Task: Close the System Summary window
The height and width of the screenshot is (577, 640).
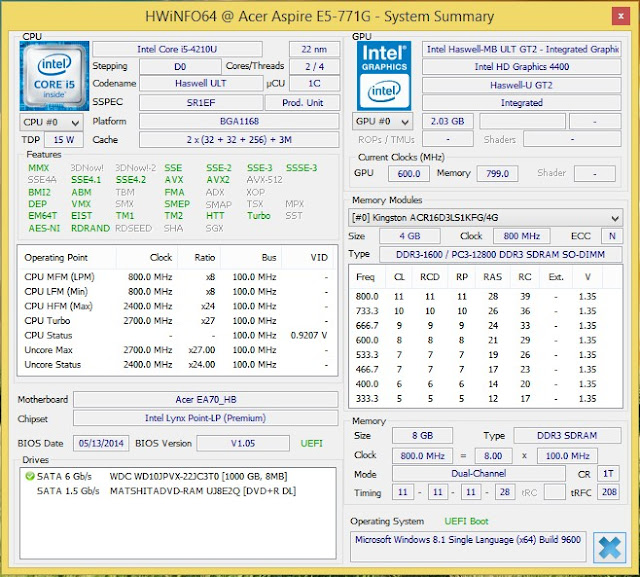Action: tap(620, 16)
